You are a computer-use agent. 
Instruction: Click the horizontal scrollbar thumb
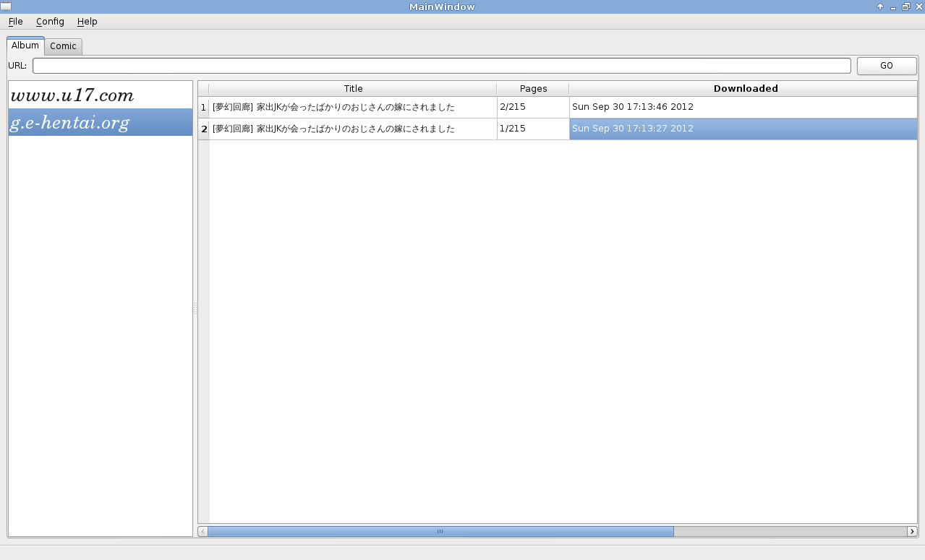(x=440, y=531)
